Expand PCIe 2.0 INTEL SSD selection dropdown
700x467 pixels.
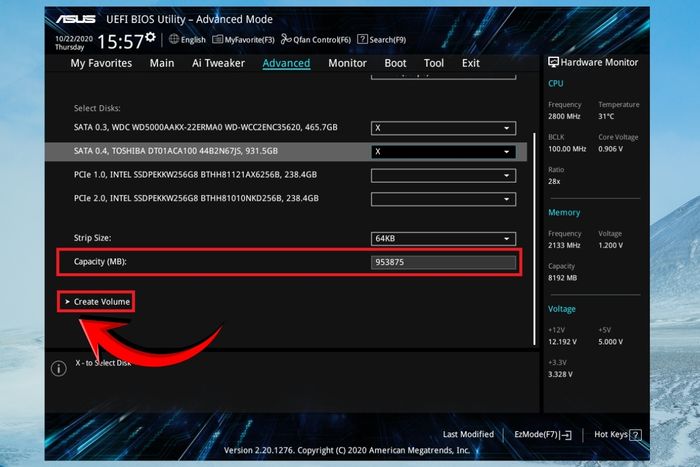tap(443, 199)
